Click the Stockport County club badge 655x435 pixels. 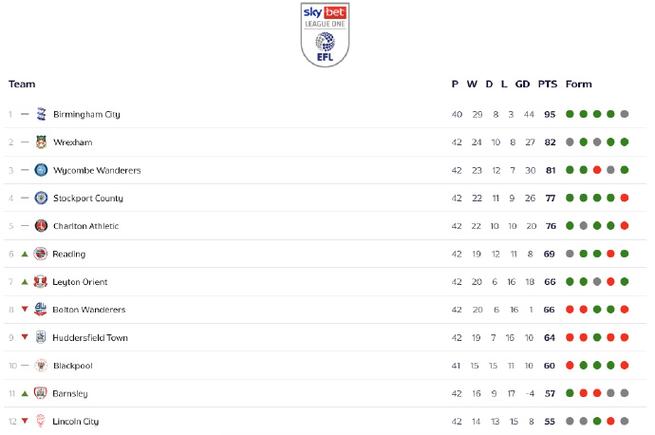(x=41, y=198)
